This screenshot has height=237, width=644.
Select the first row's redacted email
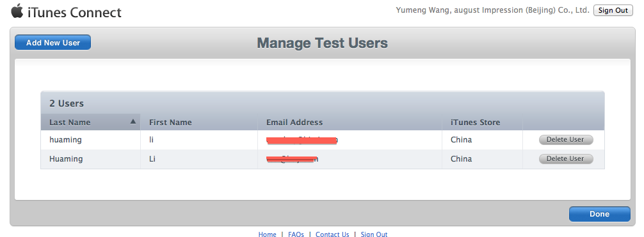(302, 141)
